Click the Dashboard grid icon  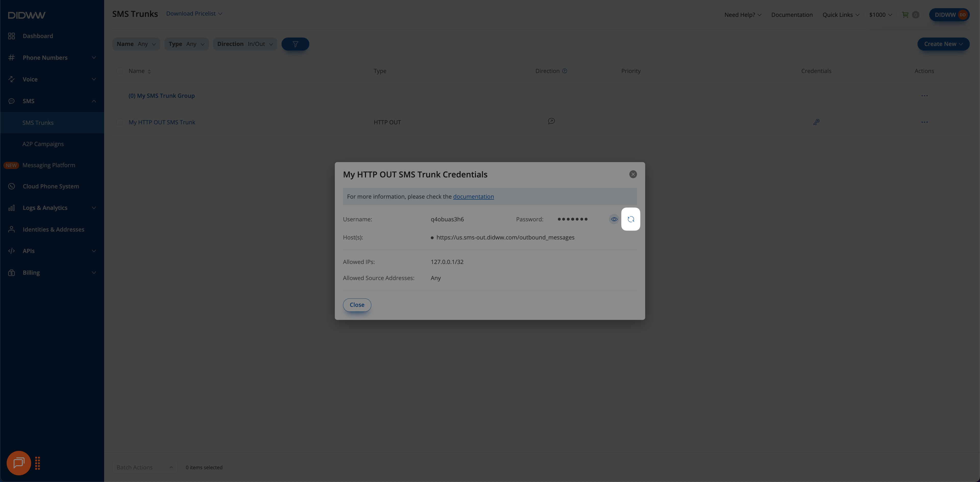click(11, 36)
